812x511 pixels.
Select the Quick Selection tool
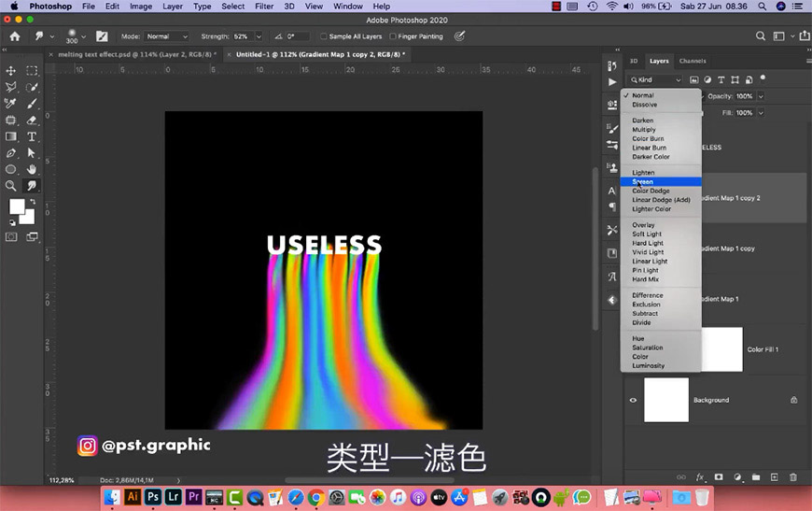[x=32, y=87]
